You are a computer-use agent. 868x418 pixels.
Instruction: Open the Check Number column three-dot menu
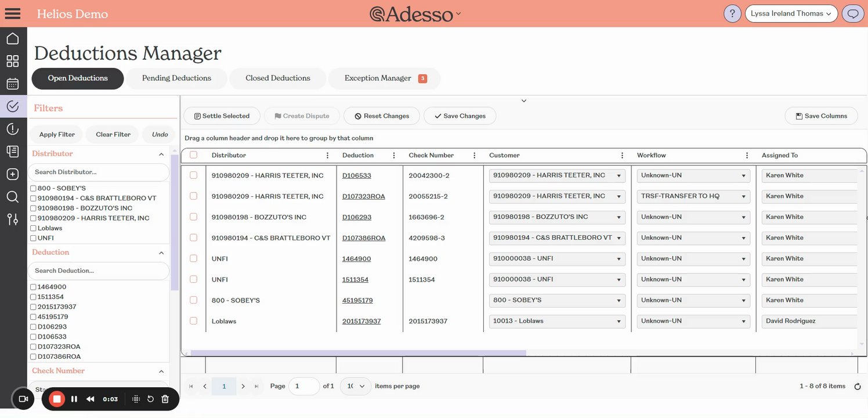coord(474,156)
